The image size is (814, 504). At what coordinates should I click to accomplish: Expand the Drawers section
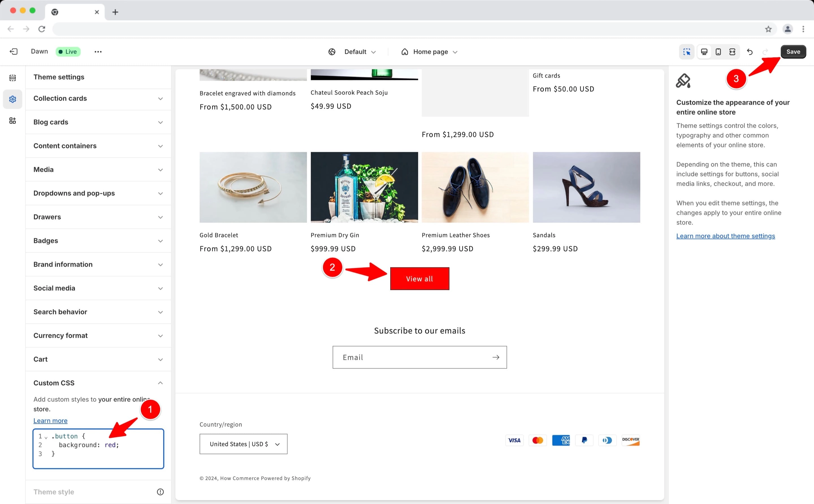click(98, 217)
